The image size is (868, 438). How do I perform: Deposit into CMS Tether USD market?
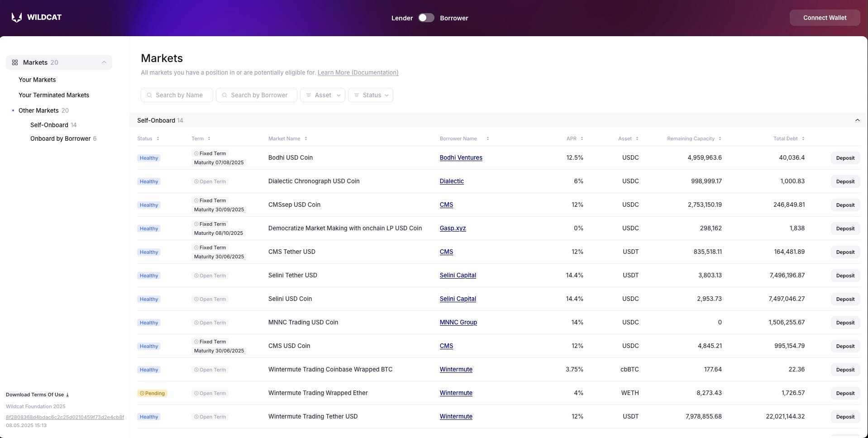tap(845, 252)
